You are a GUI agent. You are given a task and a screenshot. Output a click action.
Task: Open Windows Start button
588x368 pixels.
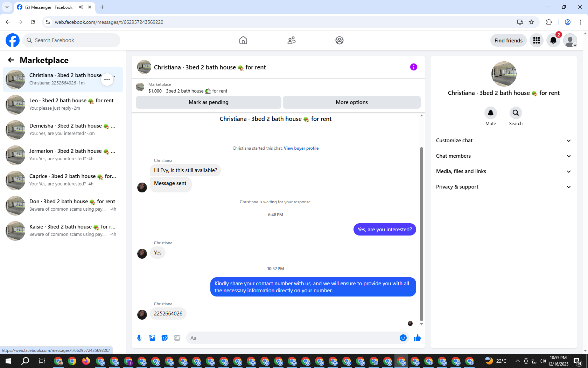tap(8, 361)
